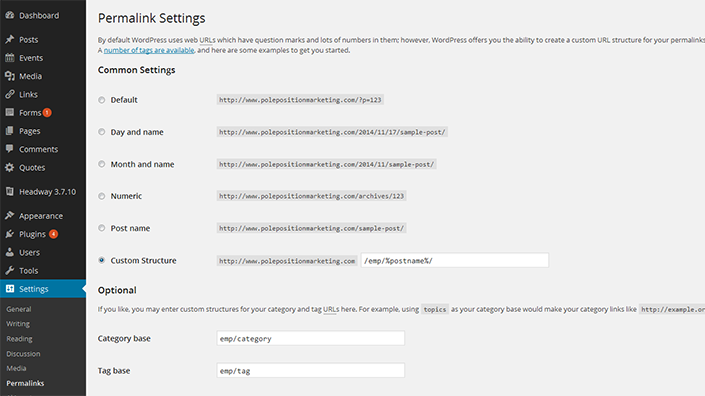Click the Forms icon in sidebar
This screenshot has height=396, width=705.
tap(10, 112)
